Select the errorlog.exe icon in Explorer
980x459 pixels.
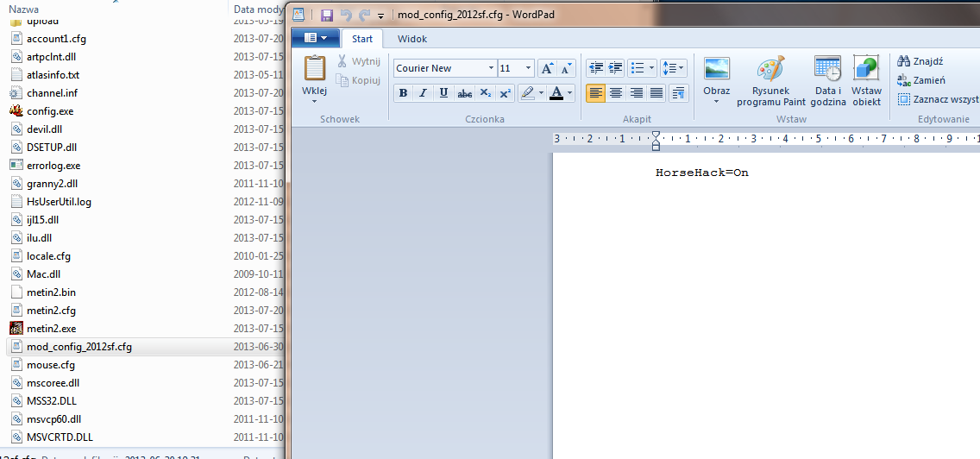coord(16,166)
